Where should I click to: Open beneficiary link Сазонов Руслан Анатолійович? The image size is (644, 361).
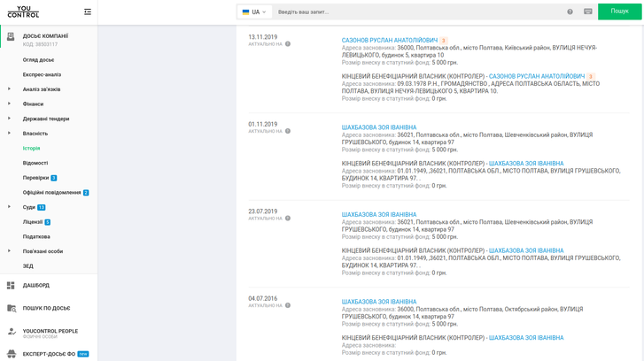[537, 76]
